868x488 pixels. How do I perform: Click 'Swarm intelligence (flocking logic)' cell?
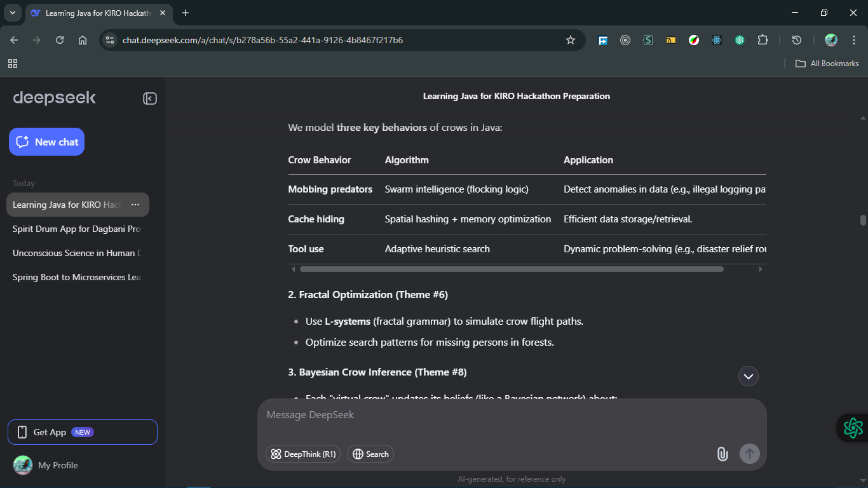tap(457, 189)
